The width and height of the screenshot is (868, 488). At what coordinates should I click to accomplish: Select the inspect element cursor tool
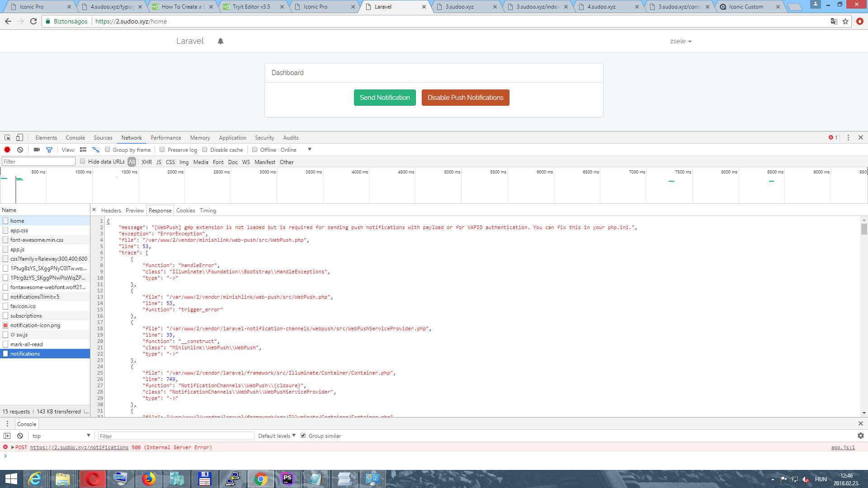pyautogui.click(x=7, y=137)
